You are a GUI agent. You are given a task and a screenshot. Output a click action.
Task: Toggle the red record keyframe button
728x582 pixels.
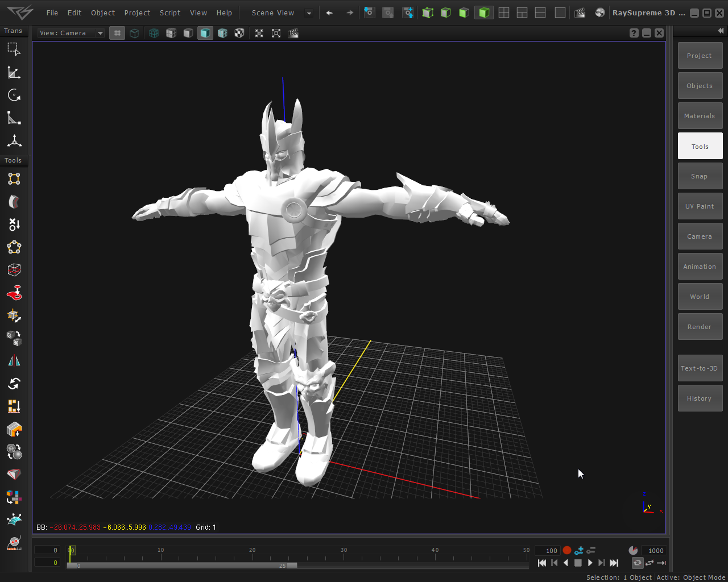[x=566, y=550]
